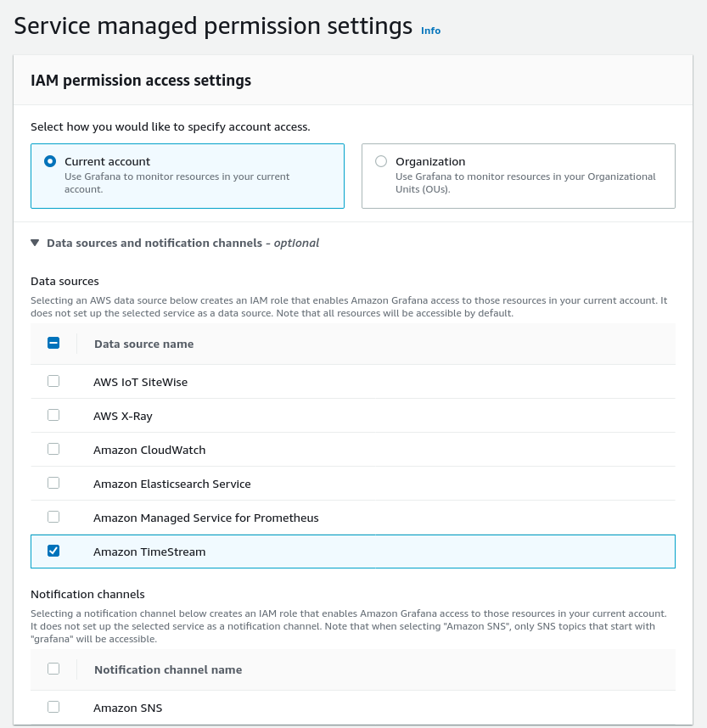
Task: Click the Data source name column header
Action: [x=143, y=344]
